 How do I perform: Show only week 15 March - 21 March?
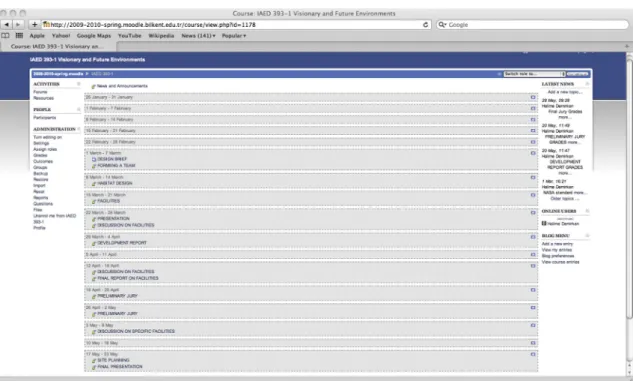click(533, 195)
